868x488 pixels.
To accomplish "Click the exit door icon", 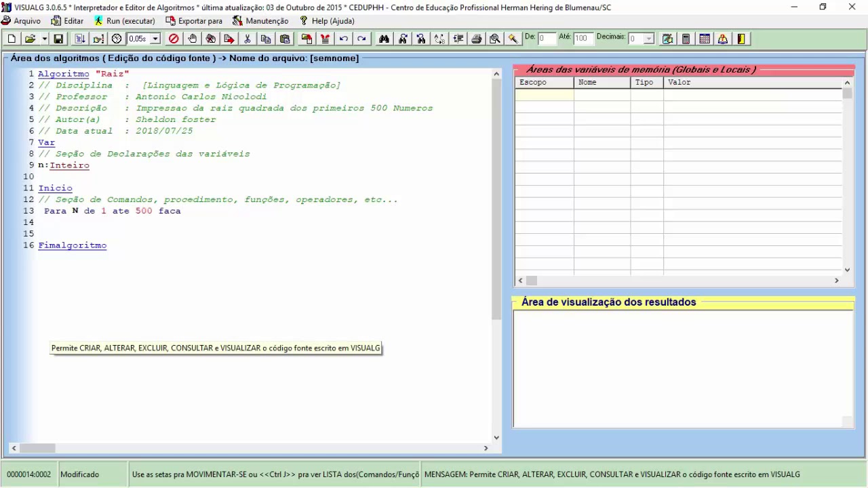I will point(741,39).
